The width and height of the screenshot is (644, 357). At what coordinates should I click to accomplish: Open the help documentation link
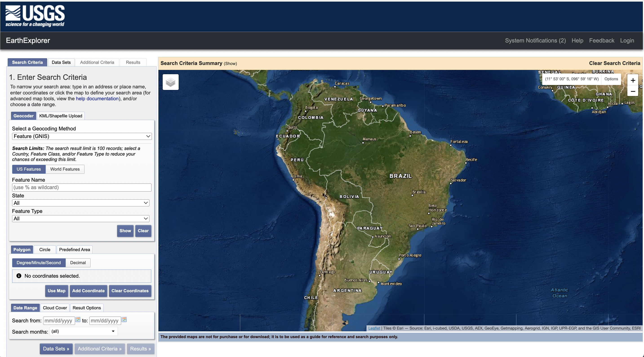tap(97, 98)
